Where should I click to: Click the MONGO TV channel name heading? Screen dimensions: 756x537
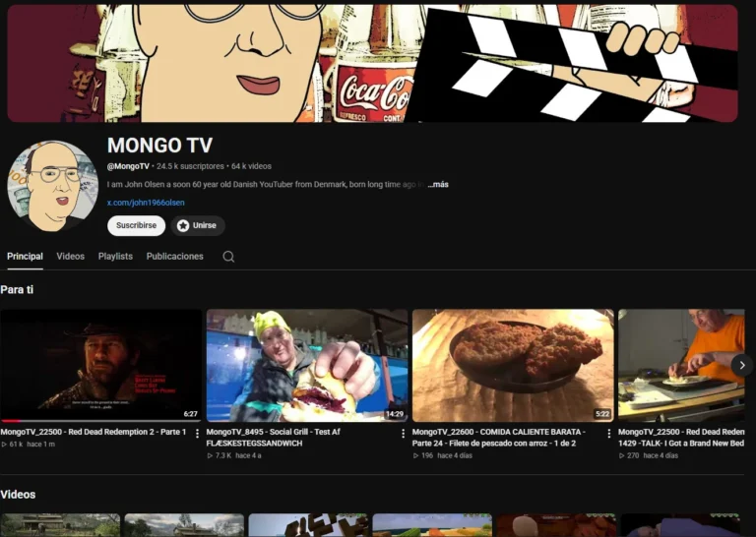159,146
